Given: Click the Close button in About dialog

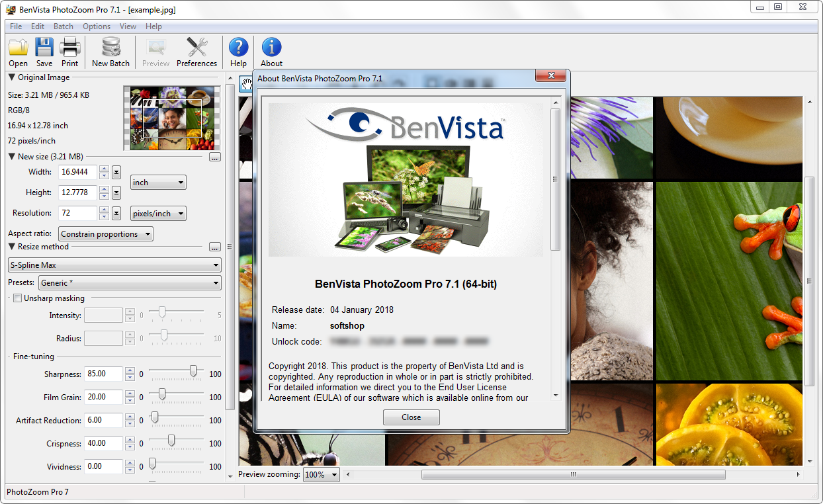Looking at the screenshot, I should (411, 417).
